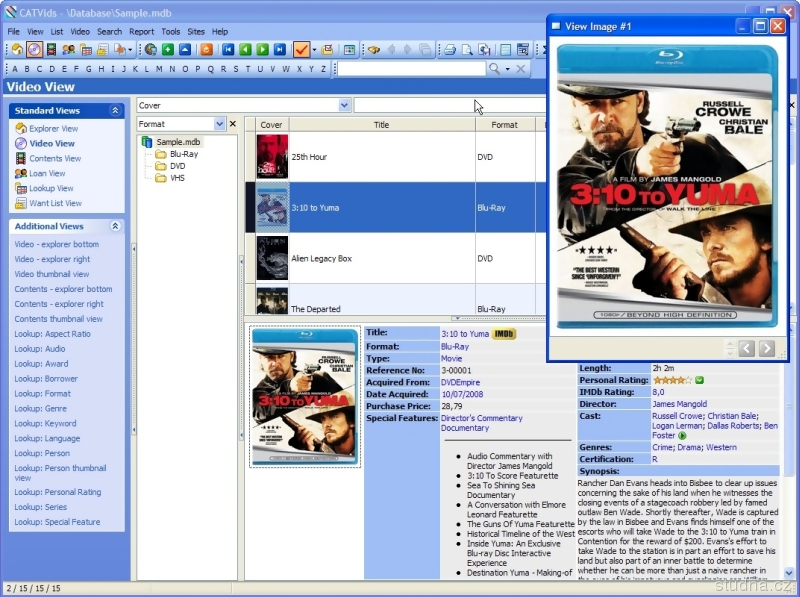Collapse the Additional Views panel
This screenshot has width=800, height=597.
[115, 226]
